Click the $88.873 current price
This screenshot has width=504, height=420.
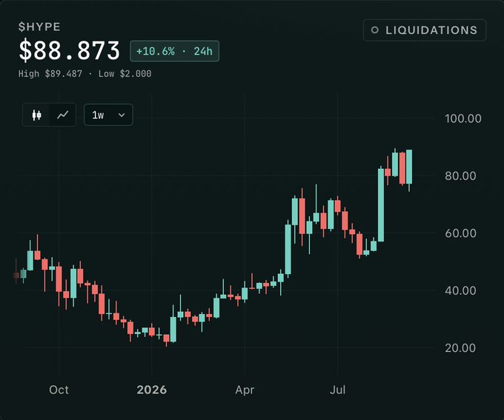tap(69, 50)
